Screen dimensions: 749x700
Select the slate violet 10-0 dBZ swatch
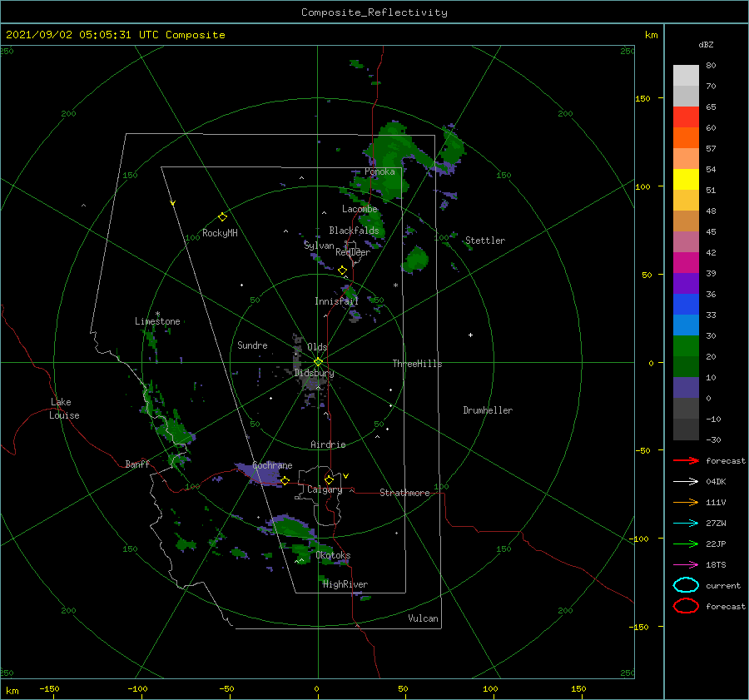click(686, 387)
